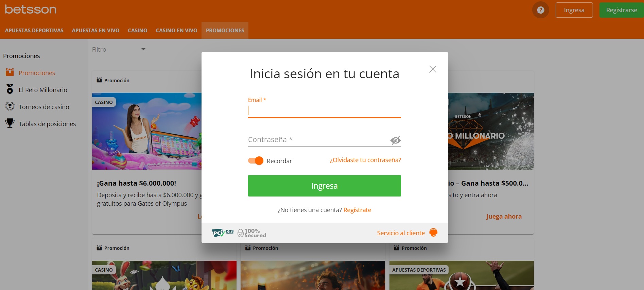Click ¡Gana hasta $6.000.000! title

(136, 183)
